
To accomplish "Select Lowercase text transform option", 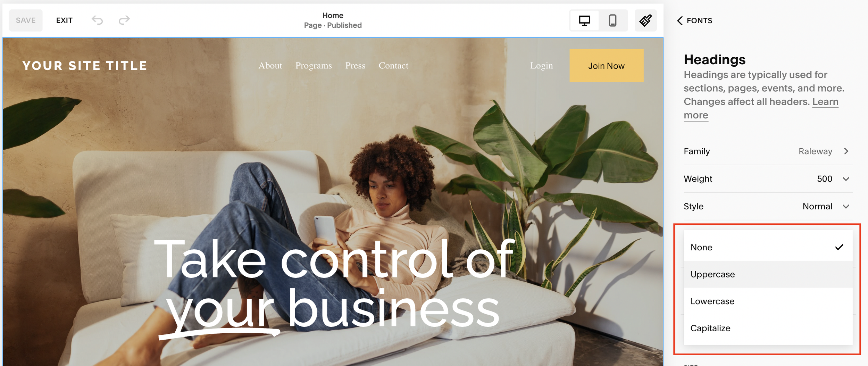I will tap(768, 301).
